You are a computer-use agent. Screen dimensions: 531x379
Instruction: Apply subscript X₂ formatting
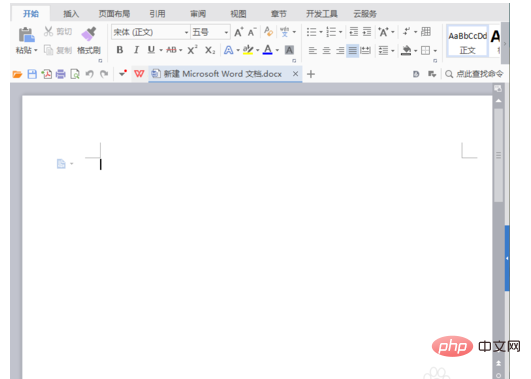click(x=210, y=50)
